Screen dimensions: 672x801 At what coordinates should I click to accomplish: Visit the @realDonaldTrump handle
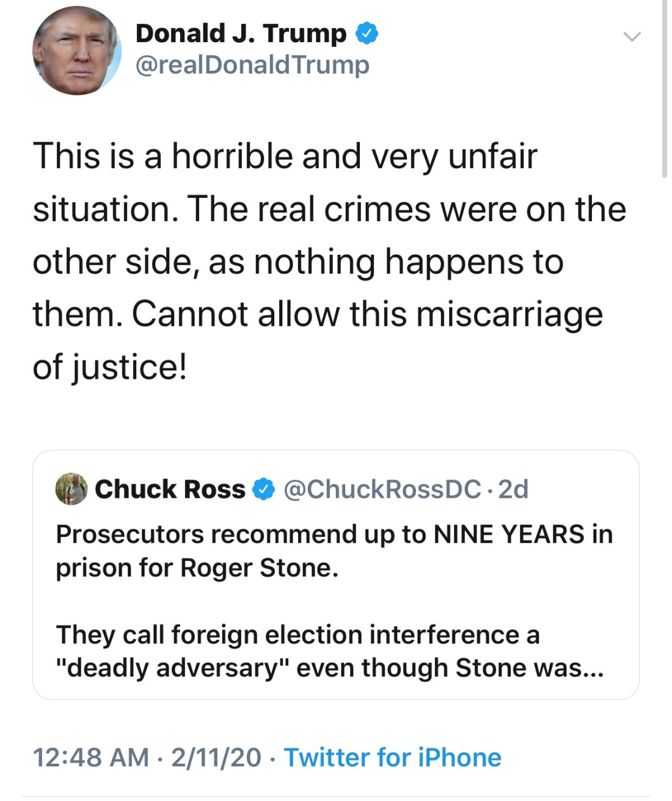252,65
